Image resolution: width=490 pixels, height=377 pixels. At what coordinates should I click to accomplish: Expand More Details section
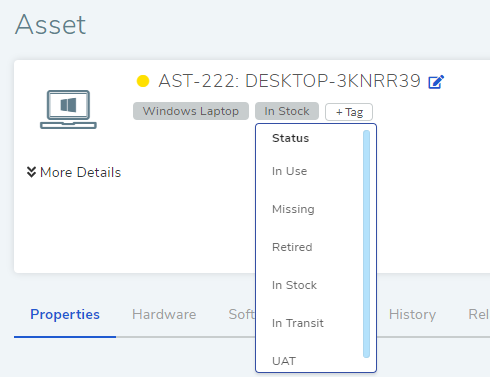(x=74, y=172)
